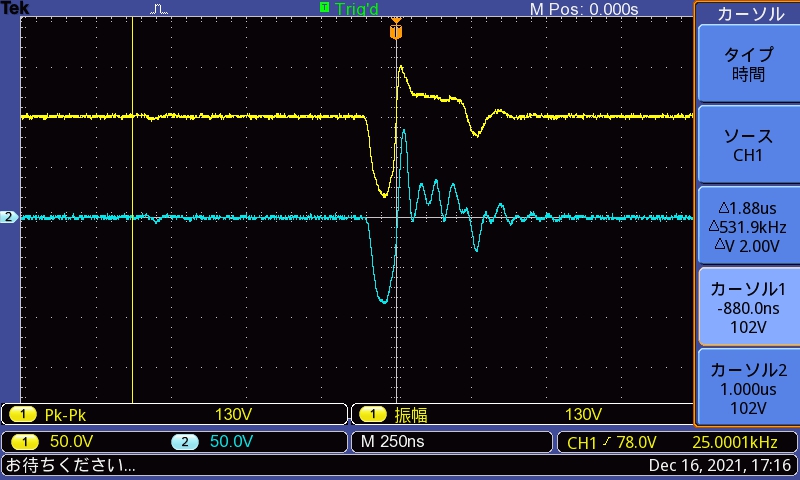Click the CH1 badge beside Pk-Pk
This screenshot has width=800, height=480.
point(22,414)
